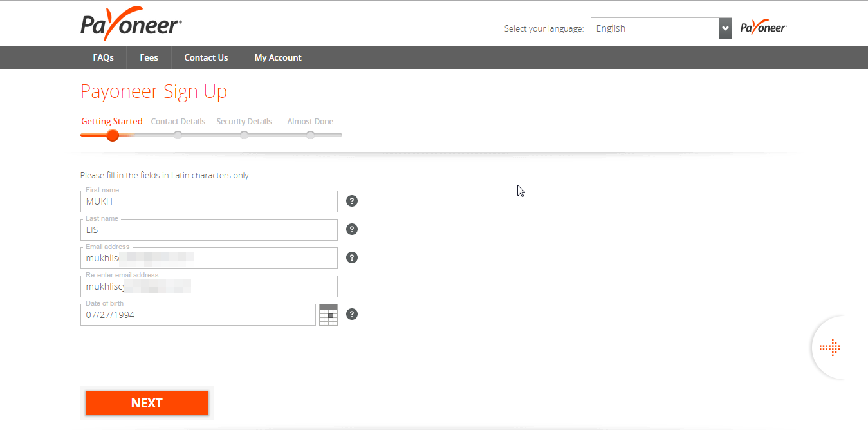This screenshot has height=430, width=868.
Task: Click the orange dotted arrow side widget
Action: (x=830, y=348)
